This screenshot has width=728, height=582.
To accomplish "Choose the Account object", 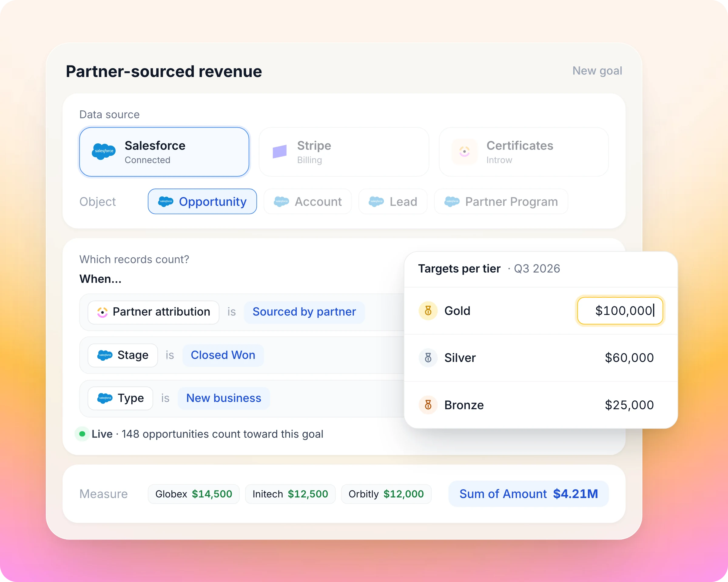I will (x=308, y=201).
